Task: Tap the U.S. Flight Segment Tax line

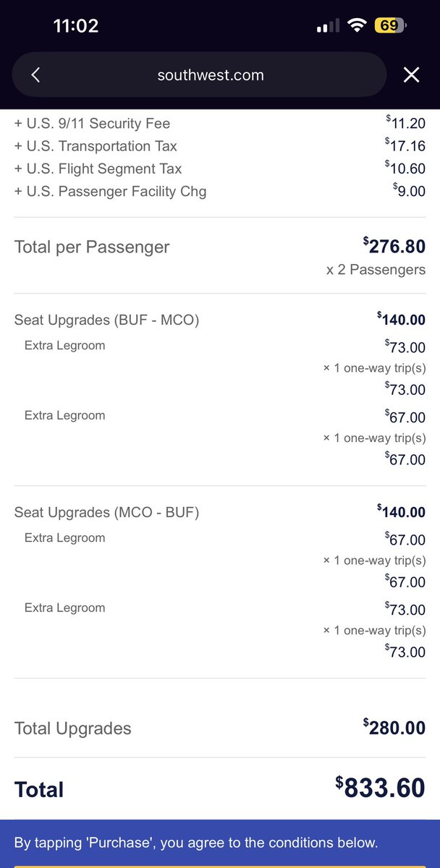Action: (98, 169)
